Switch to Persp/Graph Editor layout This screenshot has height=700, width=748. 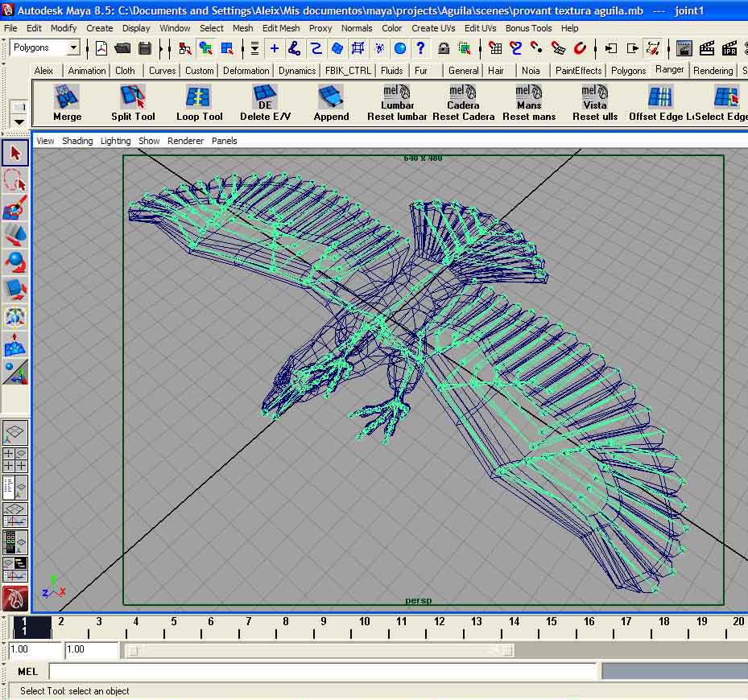point(15,515)
